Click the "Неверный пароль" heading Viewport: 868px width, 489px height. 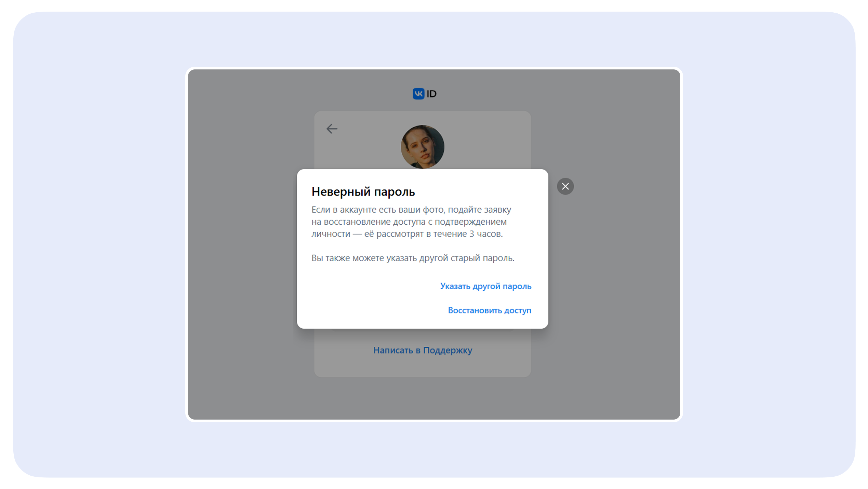(363, 191)
